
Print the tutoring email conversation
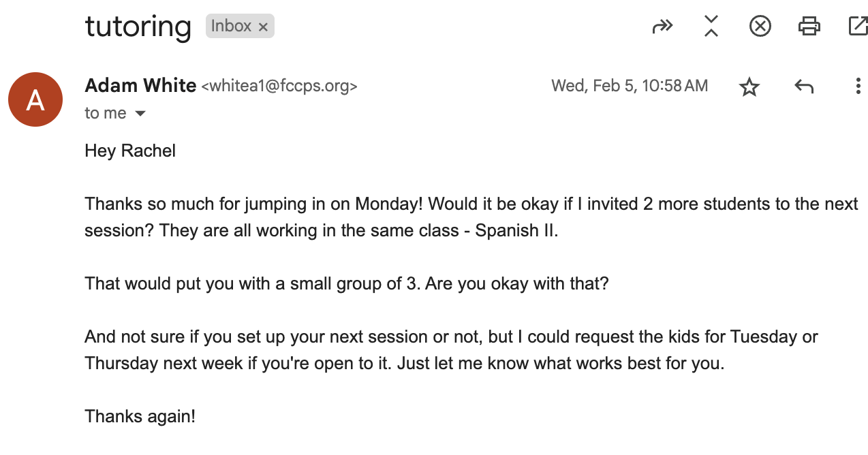point(809,27)
